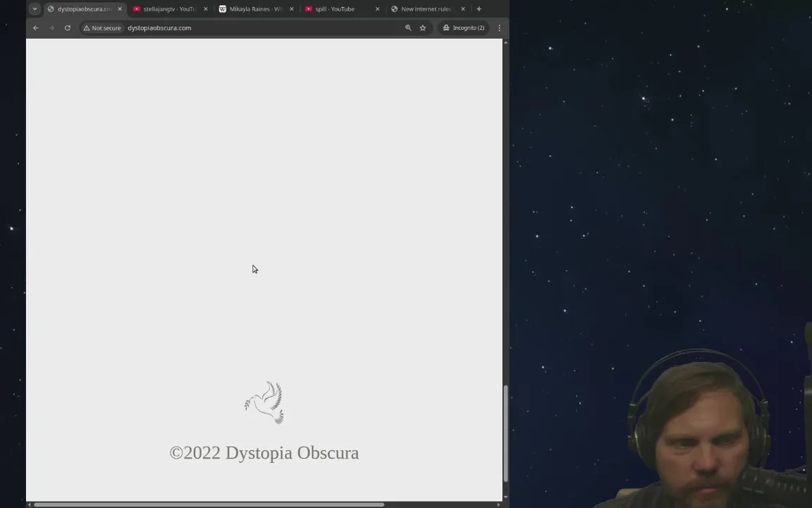This screenshot has height=508, width=812.
Task: Click the scroll up arrow on vertical scrollbar
Action: [x=506, y=42]
